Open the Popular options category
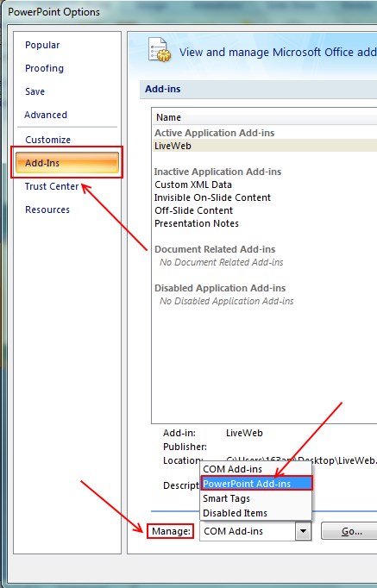Screen dimensions: 377x588 42,45
